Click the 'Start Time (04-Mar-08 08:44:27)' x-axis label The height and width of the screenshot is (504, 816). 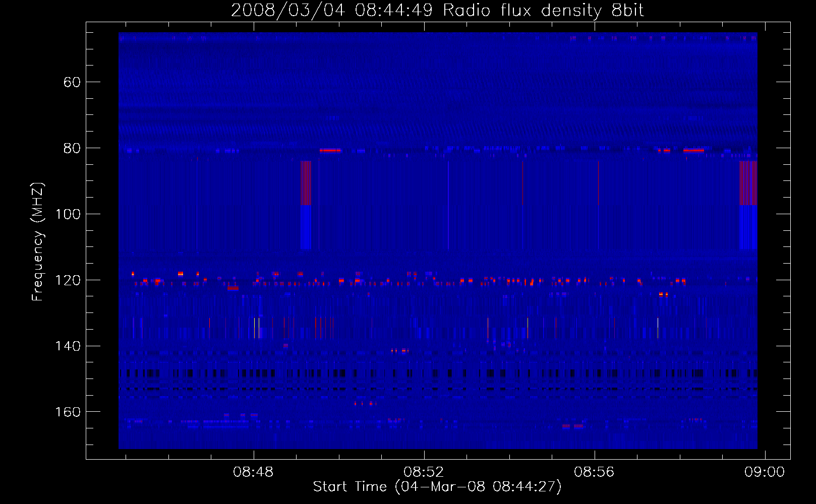[x=437, y=487]
